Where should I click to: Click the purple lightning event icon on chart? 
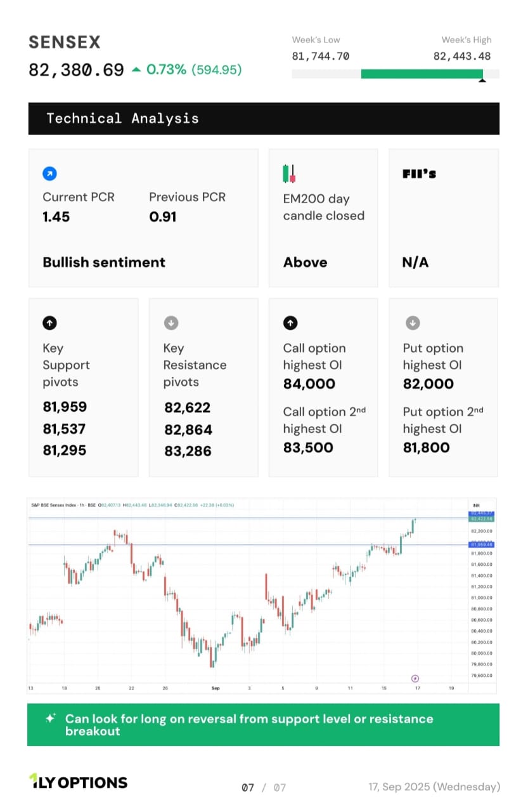click(x=415, y=679)
